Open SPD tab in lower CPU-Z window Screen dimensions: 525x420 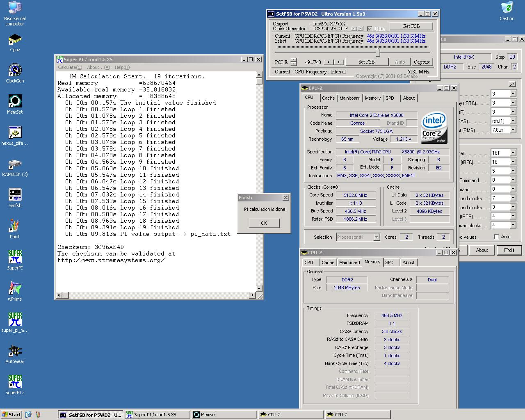pyautogui.click(x=390, y=262)
